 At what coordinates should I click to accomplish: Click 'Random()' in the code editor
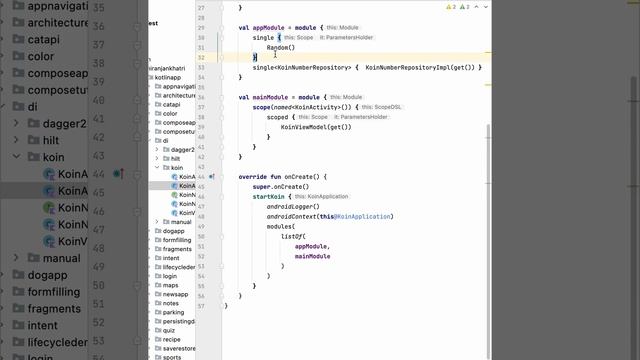click(x=280, y=47)
